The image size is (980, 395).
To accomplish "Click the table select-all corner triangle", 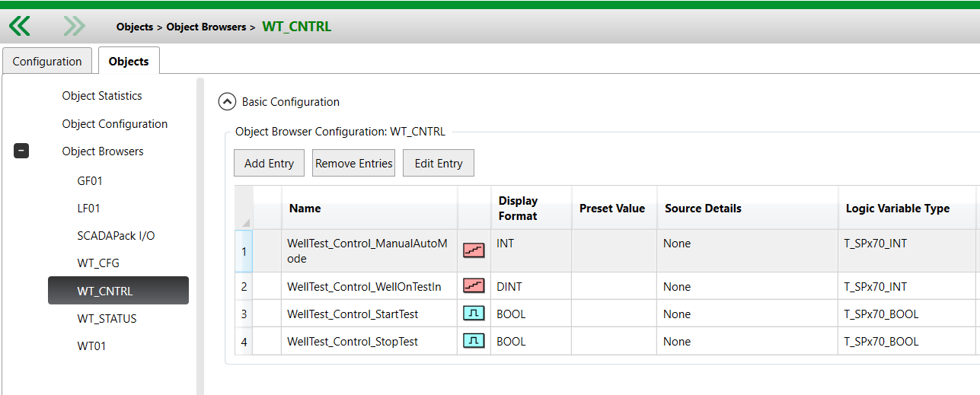I will 245,222.
